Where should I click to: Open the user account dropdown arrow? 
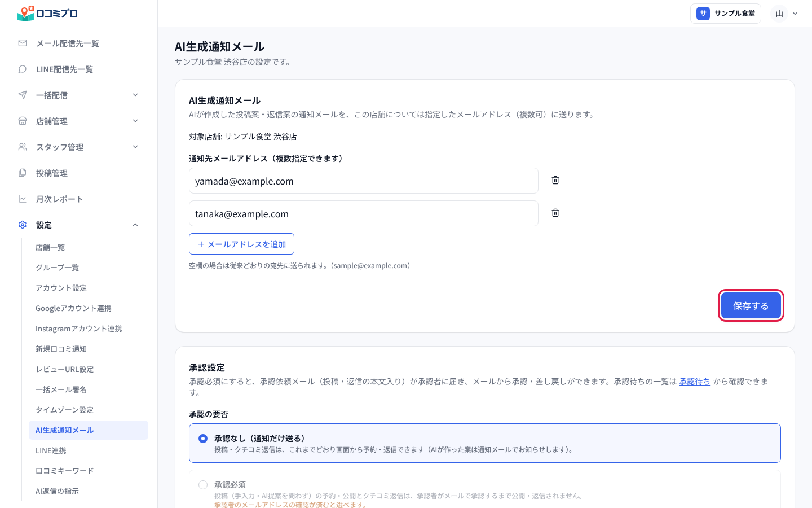click(795, 14)
